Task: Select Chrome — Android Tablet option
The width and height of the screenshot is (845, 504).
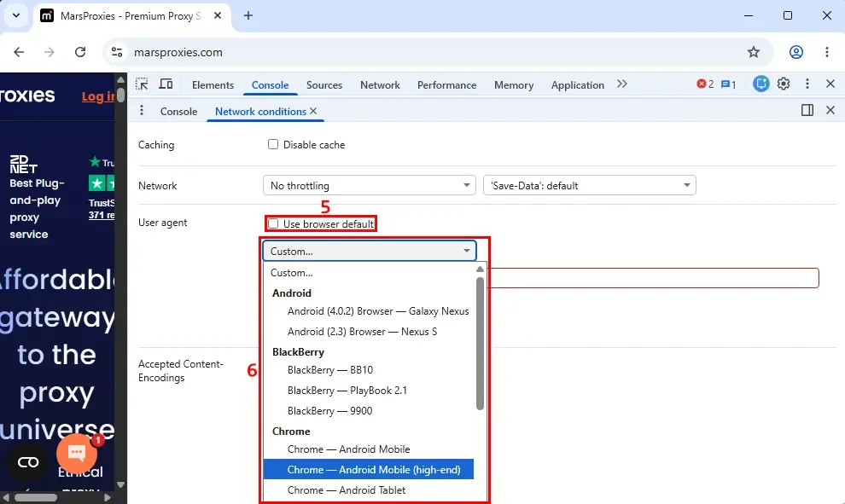Action: pyautogui.click(x=369, y=490)
